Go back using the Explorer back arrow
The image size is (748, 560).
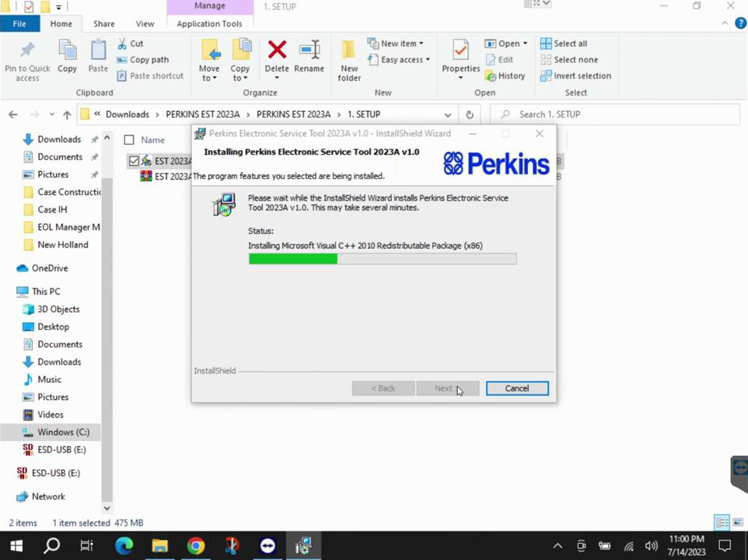coord(13,114)
